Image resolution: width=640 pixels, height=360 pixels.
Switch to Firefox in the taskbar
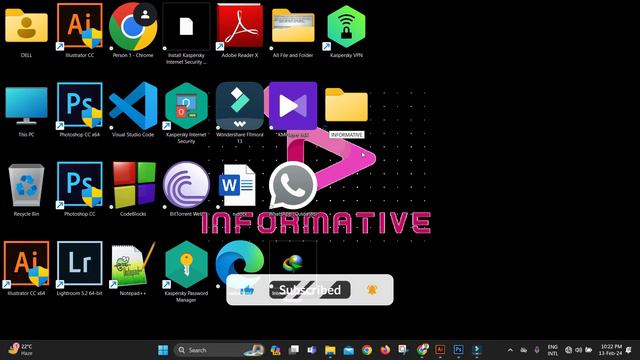click(x=385, y=350)
